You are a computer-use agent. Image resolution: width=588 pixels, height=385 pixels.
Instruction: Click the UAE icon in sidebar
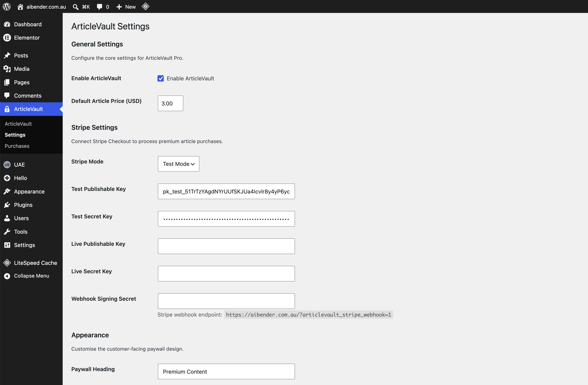(x=7, y=165)
